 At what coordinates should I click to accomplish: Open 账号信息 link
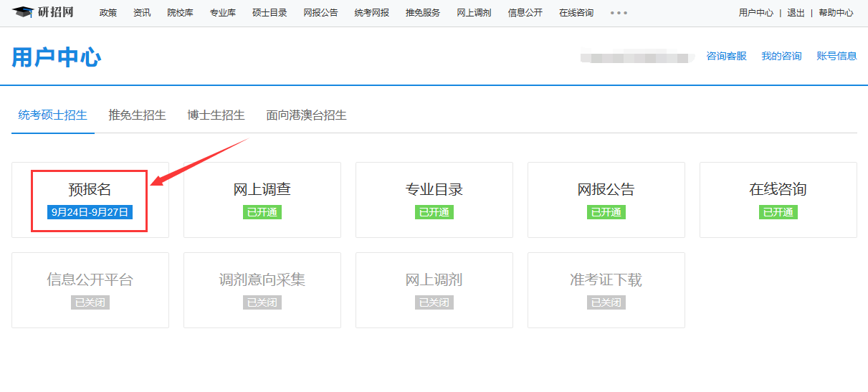[x=836, y=56]
